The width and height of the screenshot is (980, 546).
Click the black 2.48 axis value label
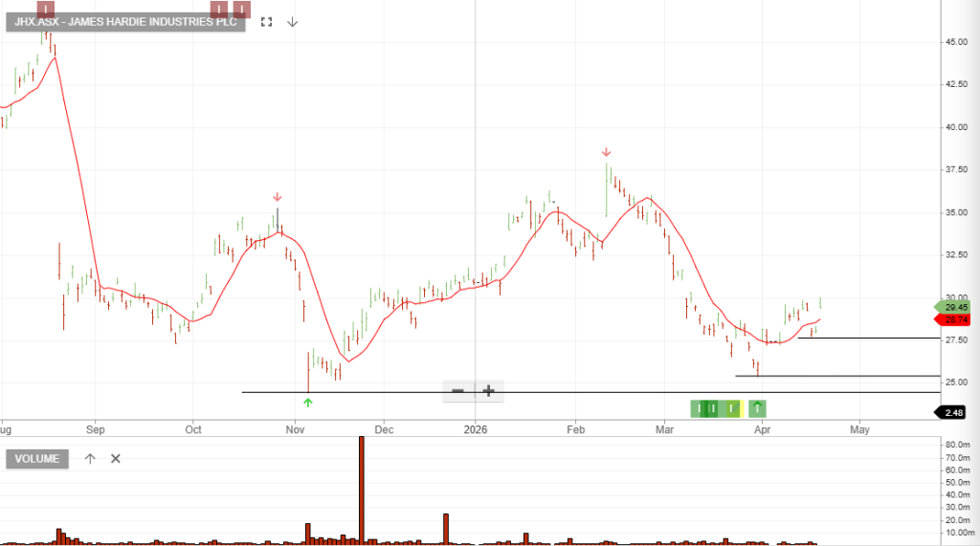(x=954, y=412)
